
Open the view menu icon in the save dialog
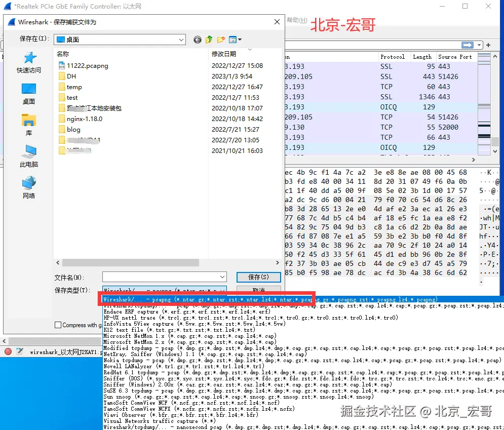pos(235,40)
